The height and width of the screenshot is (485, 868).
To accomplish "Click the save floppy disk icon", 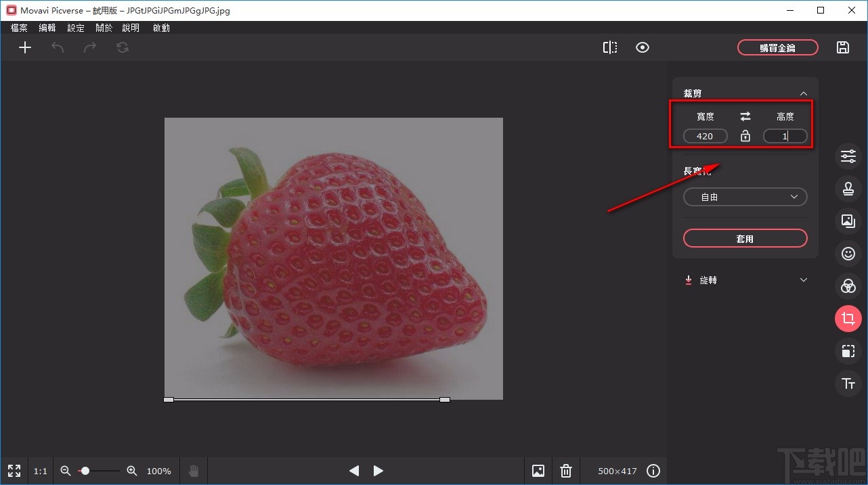I will pyautogui.click(x=842, y=47).
